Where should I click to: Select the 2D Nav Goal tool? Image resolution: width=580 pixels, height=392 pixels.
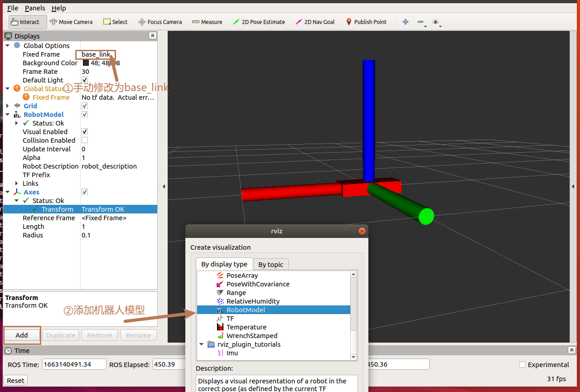(315, 22)
